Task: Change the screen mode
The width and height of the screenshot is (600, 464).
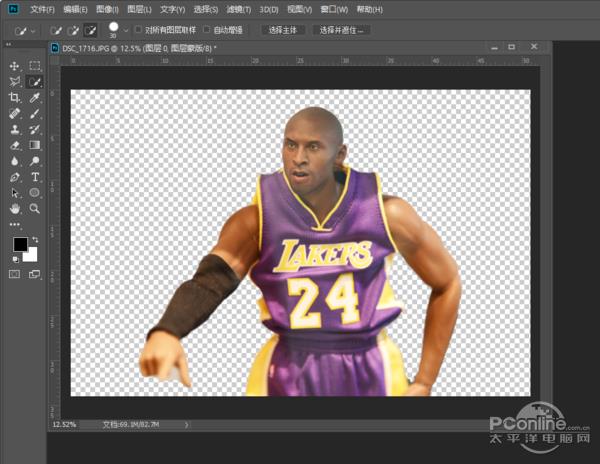Action: 34,274
